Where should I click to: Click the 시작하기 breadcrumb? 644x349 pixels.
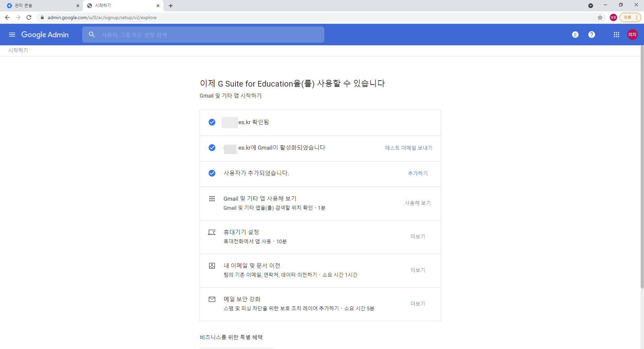point(18,50)
